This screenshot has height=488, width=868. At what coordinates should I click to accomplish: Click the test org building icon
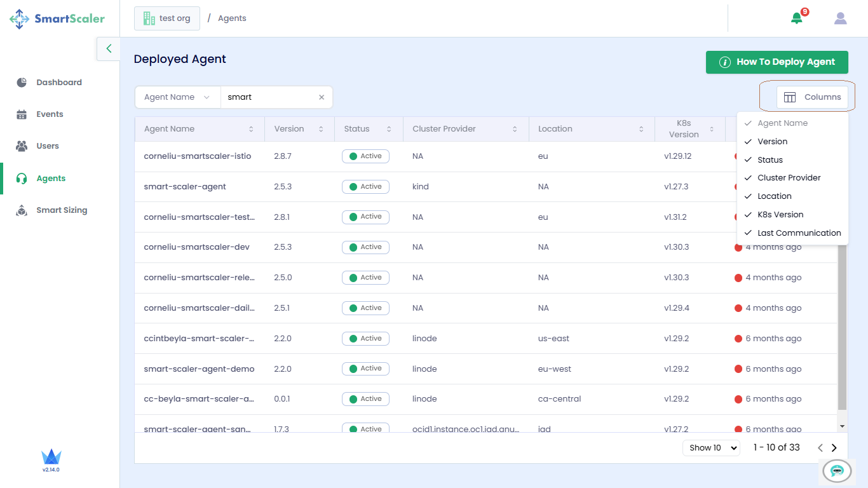point(149,18)
